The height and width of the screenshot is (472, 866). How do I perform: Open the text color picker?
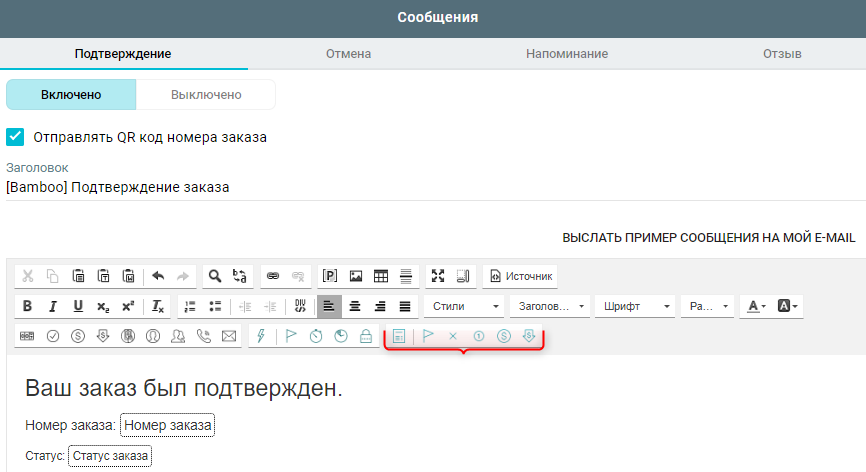756,306
